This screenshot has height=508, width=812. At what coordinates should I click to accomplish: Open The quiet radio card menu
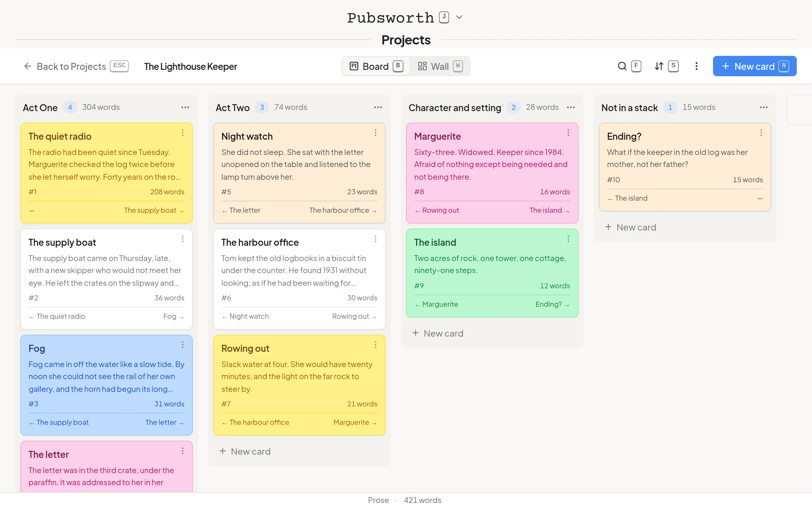182,133
